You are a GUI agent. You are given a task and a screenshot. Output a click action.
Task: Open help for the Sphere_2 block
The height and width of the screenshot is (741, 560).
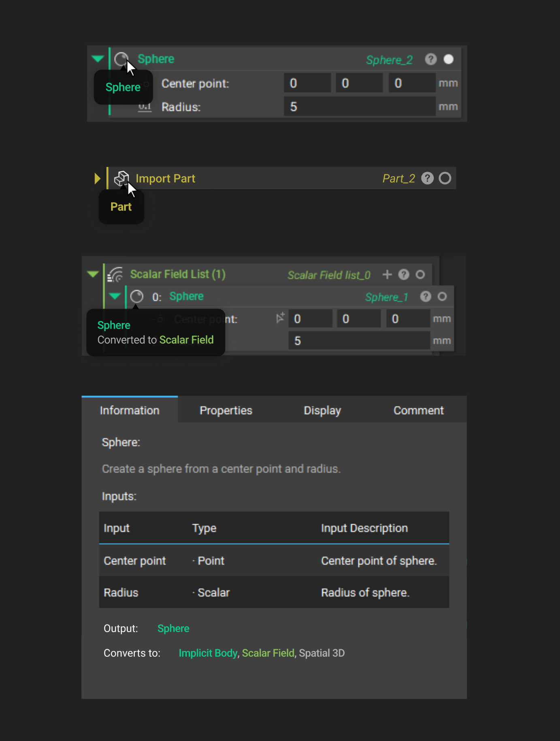431,60
